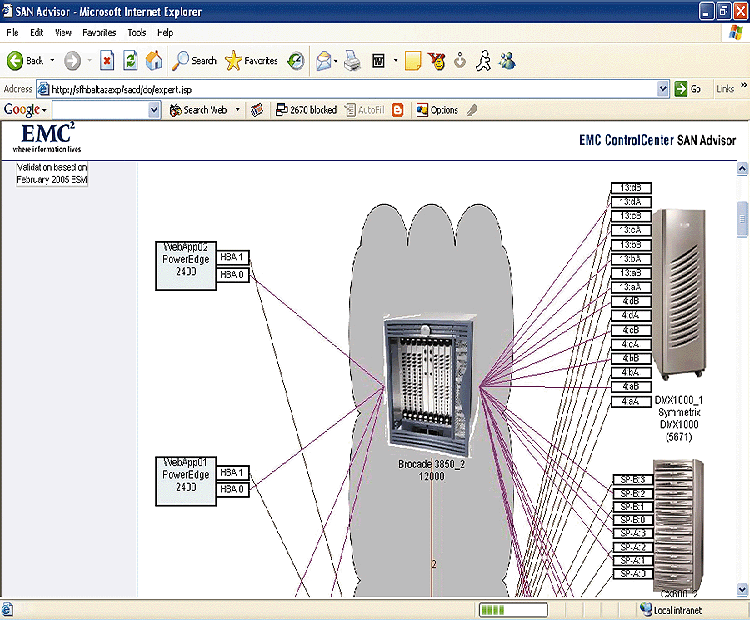Click in the address URL field
Image resolution: width=750 pixels, height=620 pixels.
353,89
